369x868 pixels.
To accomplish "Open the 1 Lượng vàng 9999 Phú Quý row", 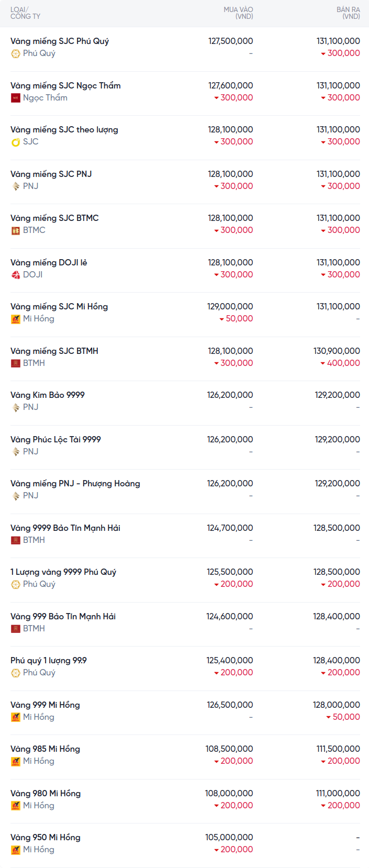I will pos(63,572).
